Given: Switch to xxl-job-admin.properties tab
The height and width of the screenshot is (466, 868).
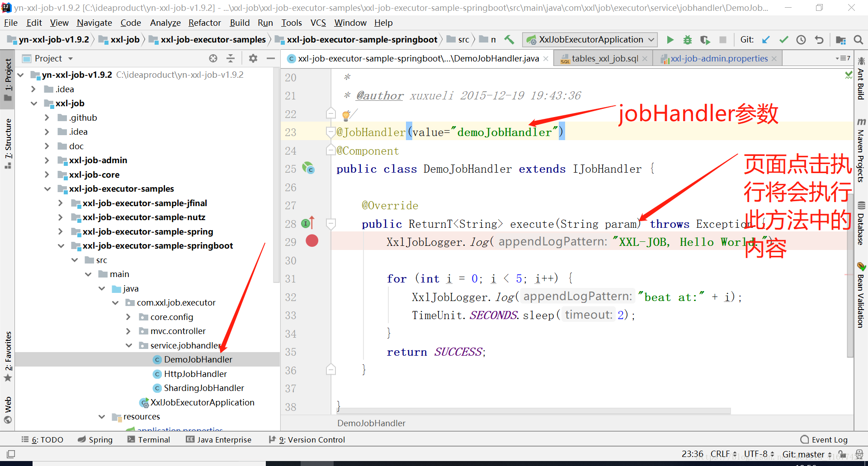Looking at the screenshot, I should (718, 58).
